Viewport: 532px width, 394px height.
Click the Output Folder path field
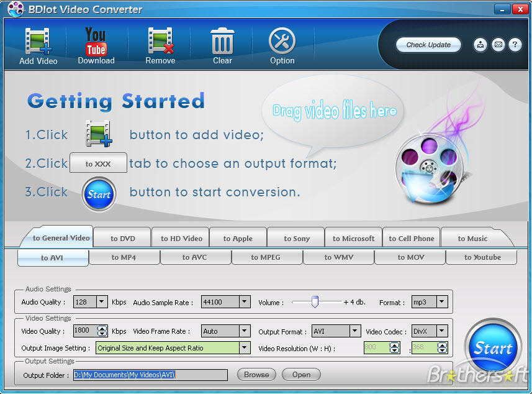pos(151,375)
